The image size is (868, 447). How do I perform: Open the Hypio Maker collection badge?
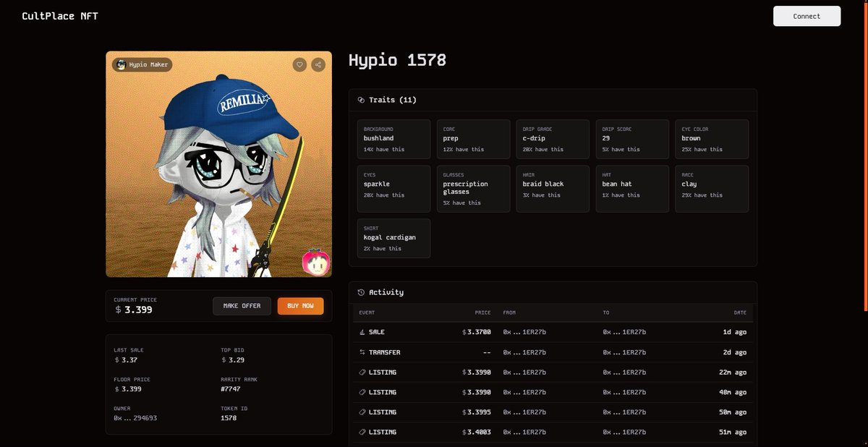pos(142,64)
